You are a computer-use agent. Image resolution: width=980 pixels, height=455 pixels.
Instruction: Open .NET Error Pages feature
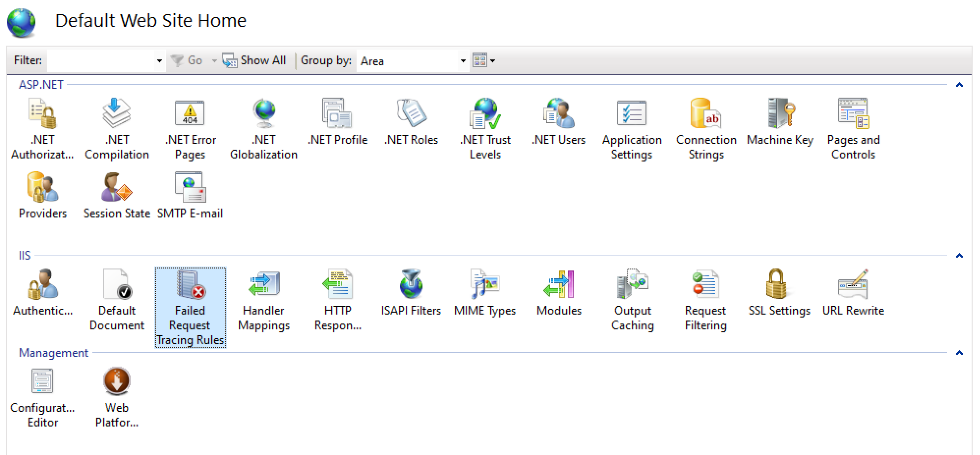coord(190,129)
